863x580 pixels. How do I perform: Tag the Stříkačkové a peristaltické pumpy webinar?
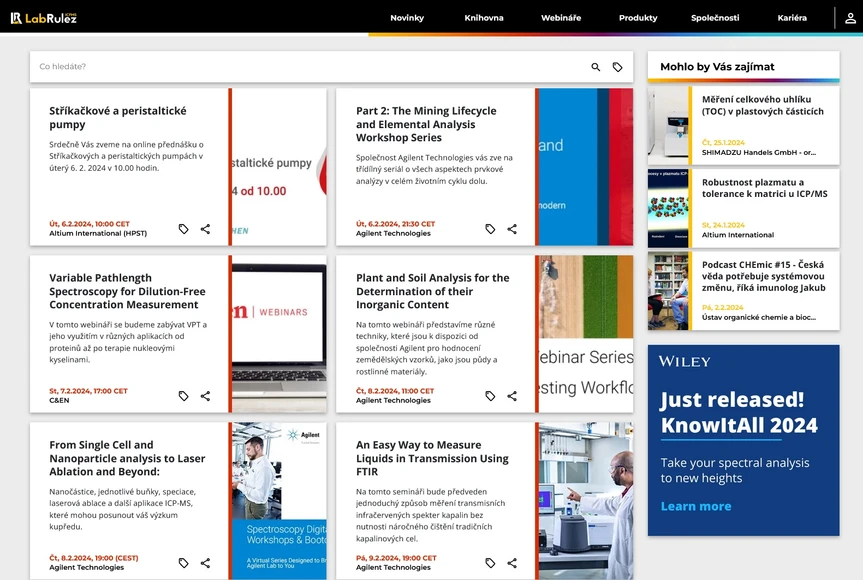pyautogui.click(x=183, y=229)
